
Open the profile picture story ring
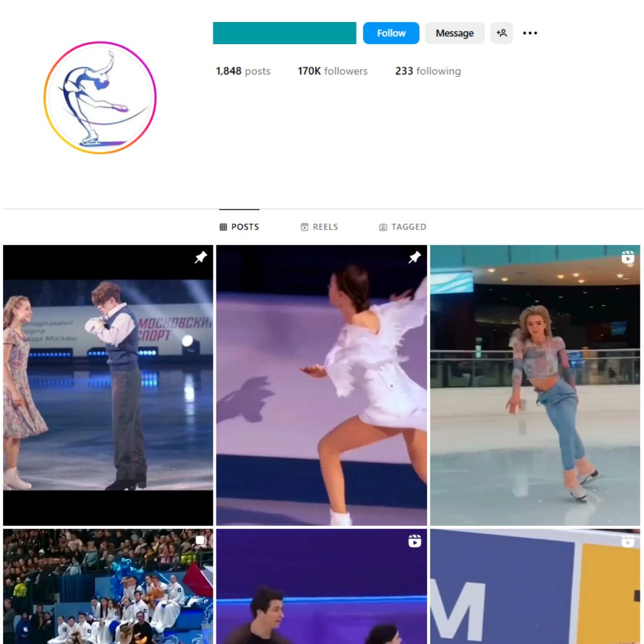click(x=100, y=98)
